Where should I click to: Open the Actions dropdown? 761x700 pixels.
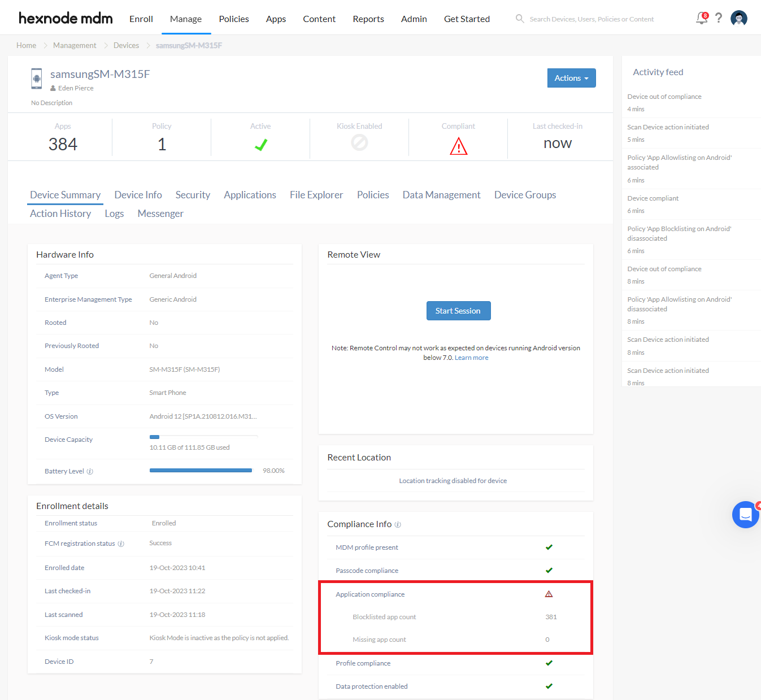(x=572, y=78)
